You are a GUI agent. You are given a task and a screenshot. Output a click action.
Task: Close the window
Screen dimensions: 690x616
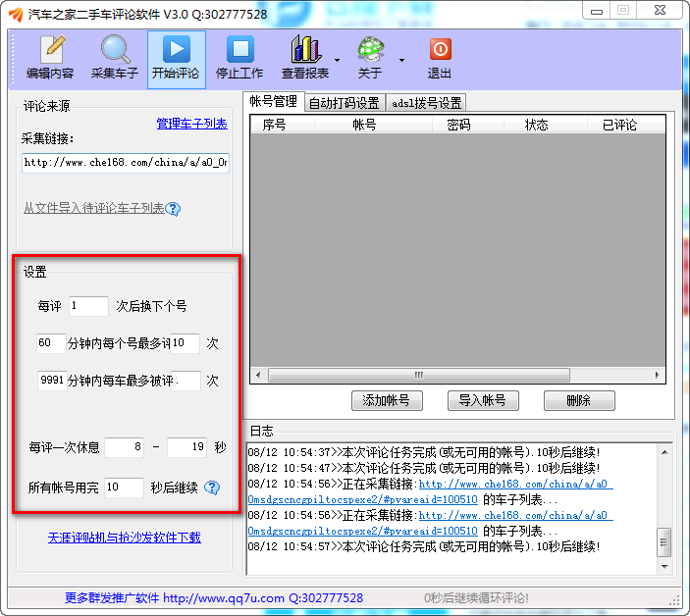pyautogui.click(x=661, y=11)
